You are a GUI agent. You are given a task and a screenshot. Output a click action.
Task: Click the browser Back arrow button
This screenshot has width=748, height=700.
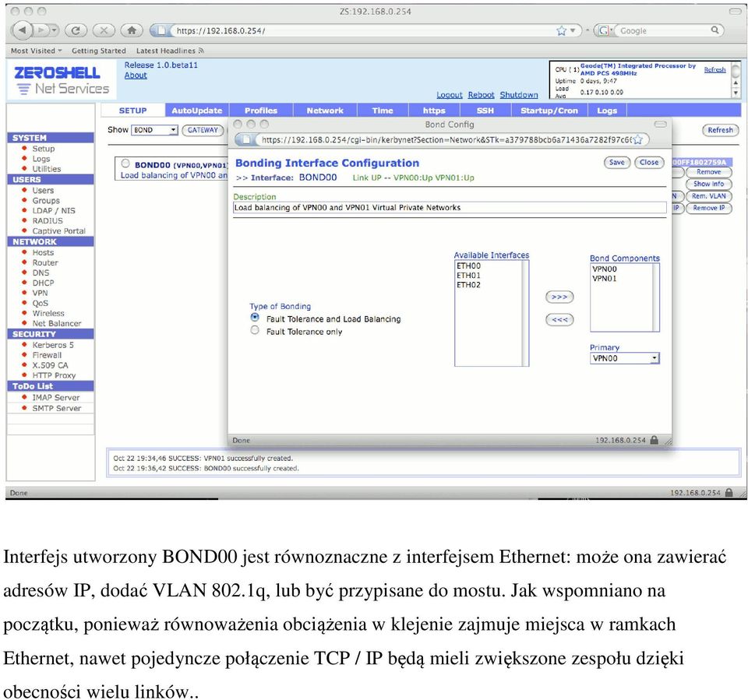click(22, 30)
